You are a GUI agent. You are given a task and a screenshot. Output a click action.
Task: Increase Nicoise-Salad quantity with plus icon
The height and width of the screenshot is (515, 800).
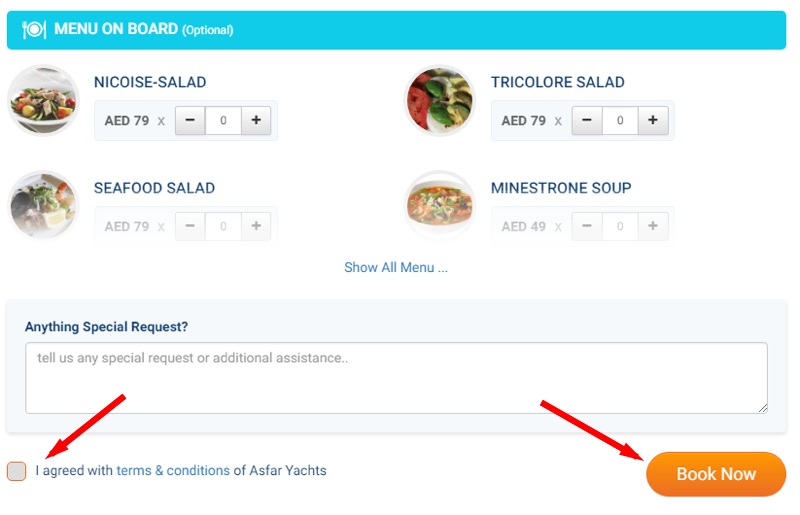(x=256, y=120)
